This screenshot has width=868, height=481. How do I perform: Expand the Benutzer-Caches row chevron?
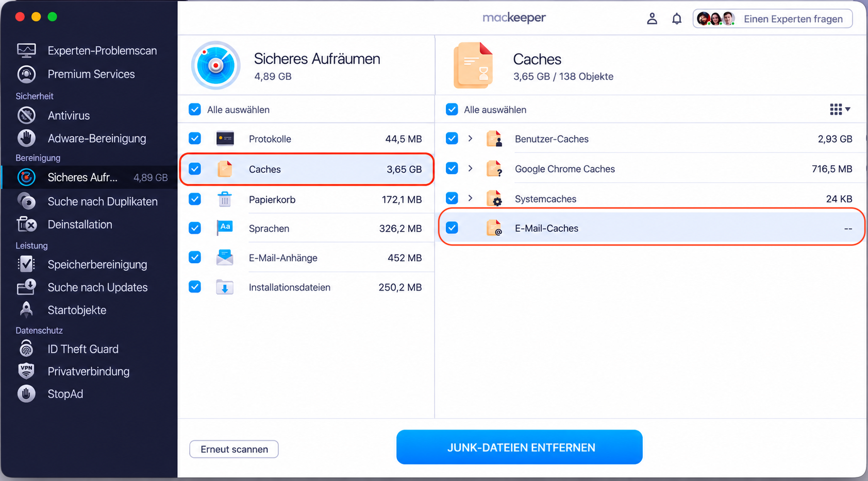[470, 138]
